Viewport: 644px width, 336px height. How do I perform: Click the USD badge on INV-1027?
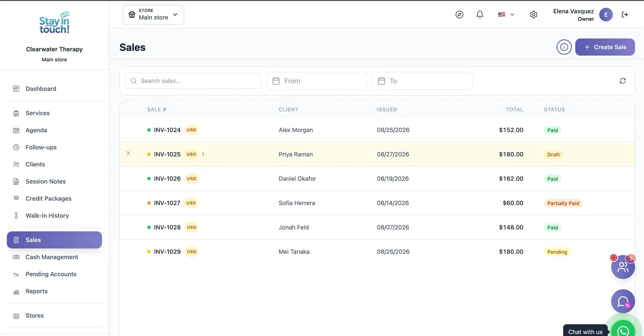pos(191,203)
